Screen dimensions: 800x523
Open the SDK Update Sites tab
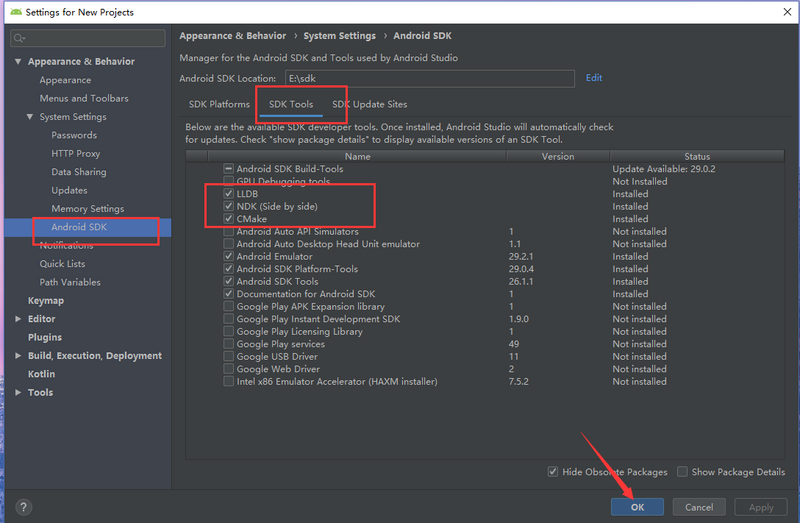[x=369, y=104]
